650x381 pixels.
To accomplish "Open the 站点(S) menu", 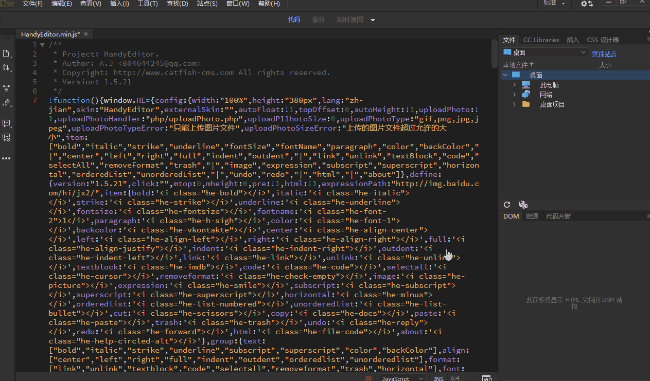I will click(207, 3).
